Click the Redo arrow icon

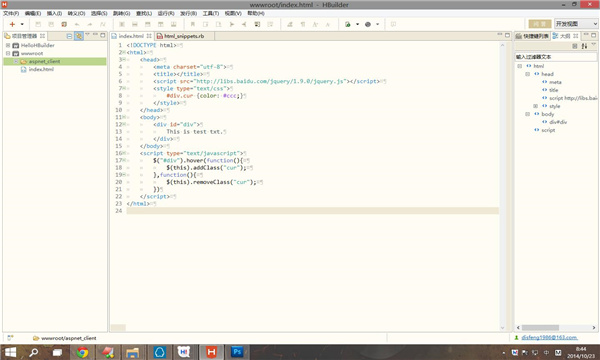90,24
